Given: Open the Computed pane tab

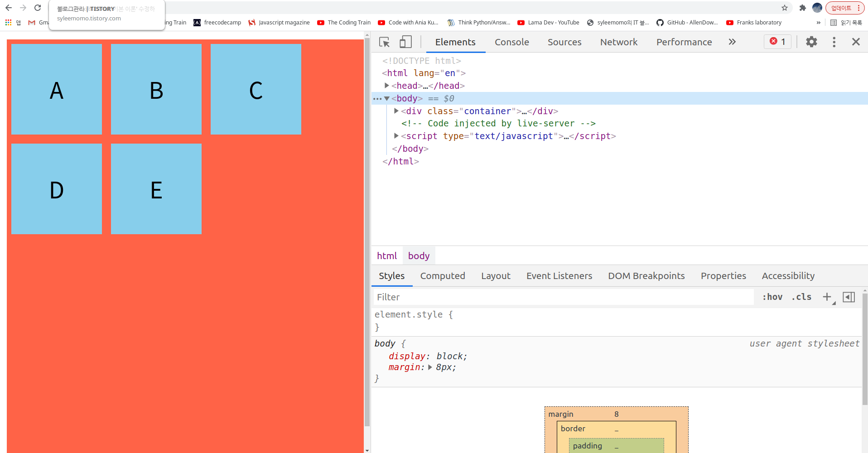Looking at the screenshot, I should pyautogui.click(x=443, y=276).
